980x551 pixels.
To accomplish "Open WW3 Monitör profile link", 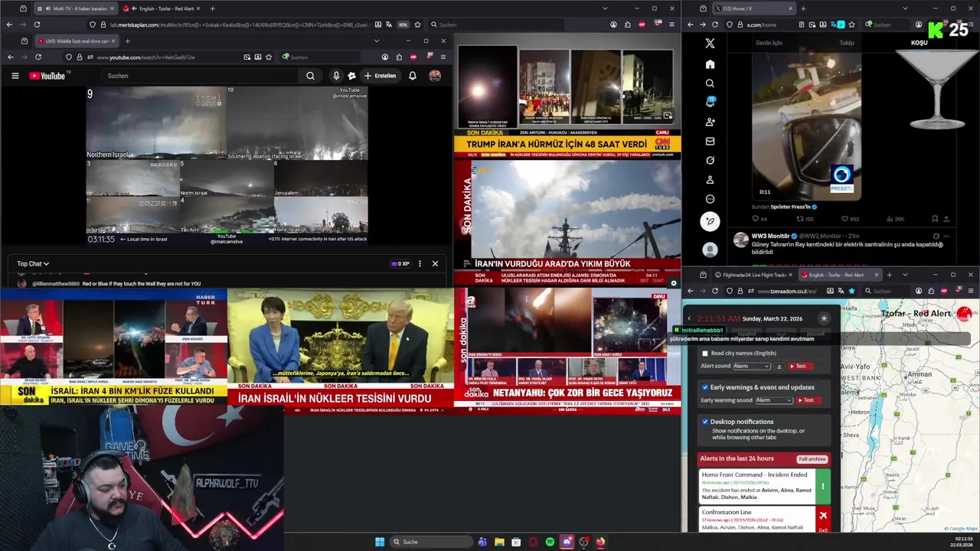I will tap(769, 236).
